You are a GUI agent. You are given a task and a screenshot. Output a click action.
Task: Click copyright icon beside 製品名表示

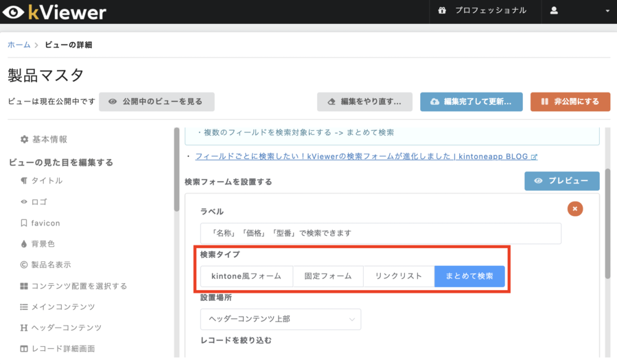click(24, 265)
